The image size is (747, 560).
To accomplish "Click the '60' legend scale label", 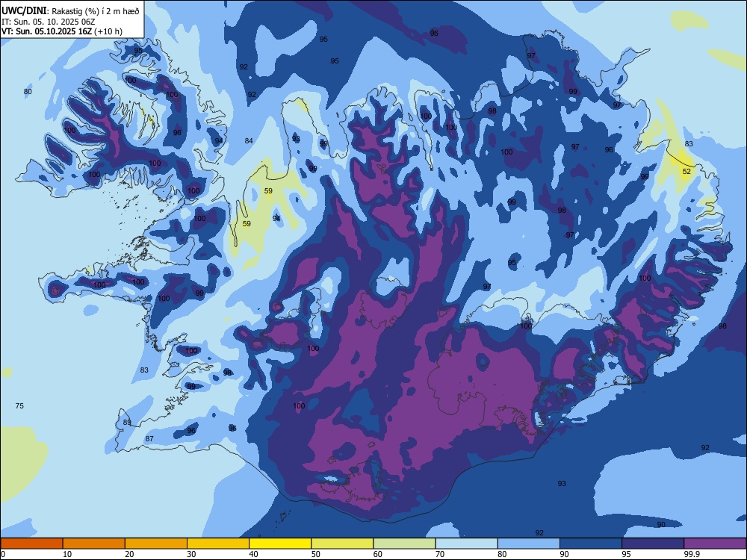I will pyautogui.click(x=378, y=554).
